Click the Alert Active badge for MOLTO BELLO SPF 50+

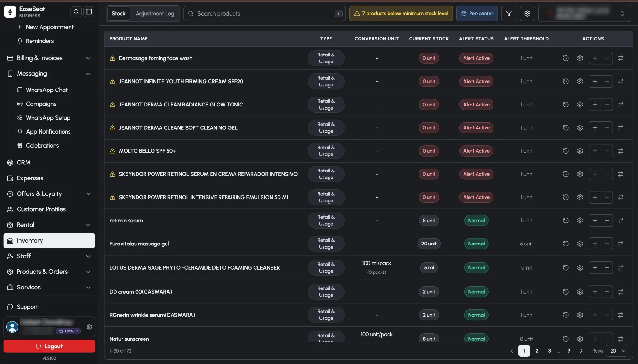476,151
